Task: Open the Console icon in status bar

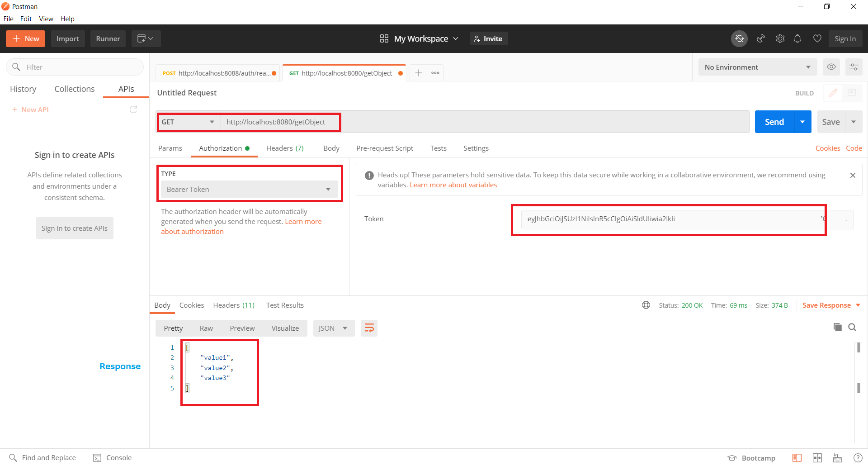Action: (97, 458)
